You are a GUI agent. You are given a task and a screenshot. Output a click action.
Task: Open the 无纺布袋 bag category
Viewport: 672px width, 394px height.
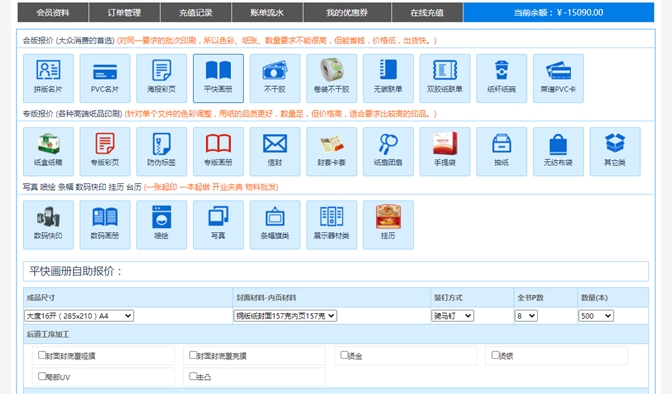pyautogui.click(x=558, y=152)
